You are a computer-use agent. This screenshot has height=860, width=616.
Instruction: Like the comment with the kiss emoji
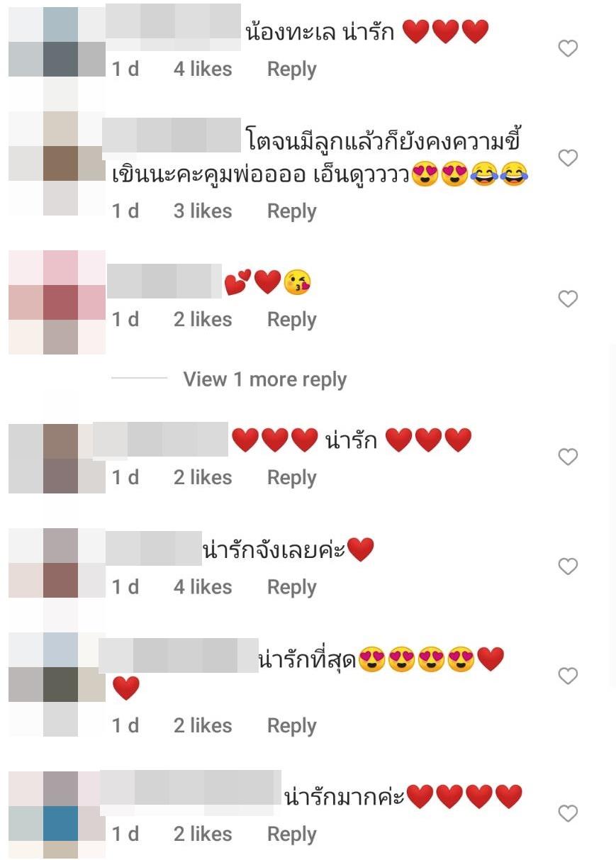(x=568, y=298)
